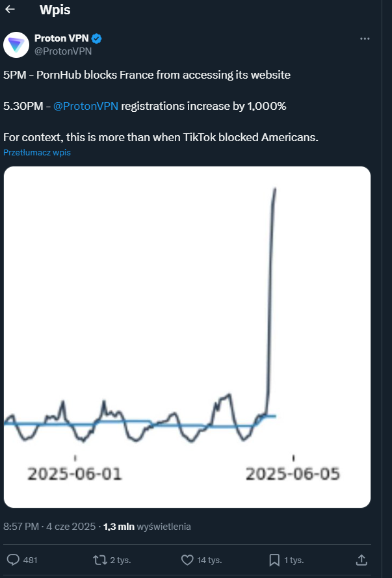Like the post with heart icon

point(187,560)
